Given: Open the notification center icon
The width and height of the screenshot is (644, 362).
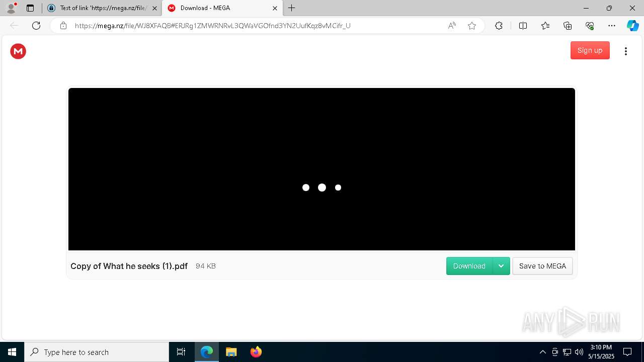Looking at the screenshot, I should click(x=627, y=352).
